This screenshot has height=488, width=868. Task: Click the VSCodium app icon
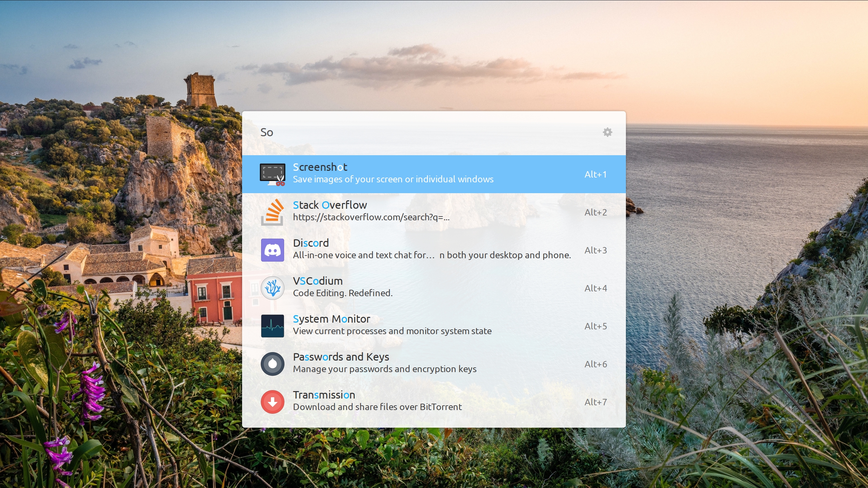pyautogui.click(x=273, y=288)
